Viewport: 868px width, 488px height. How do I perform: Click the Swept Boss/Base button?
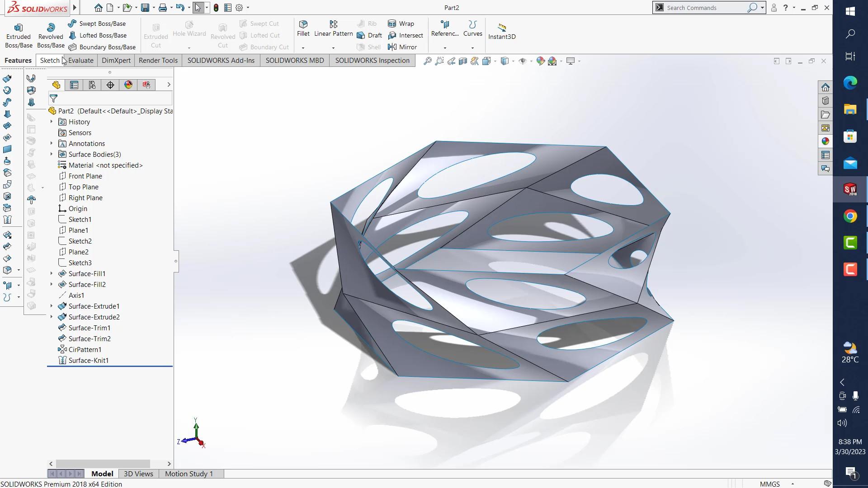click(102, 23)
